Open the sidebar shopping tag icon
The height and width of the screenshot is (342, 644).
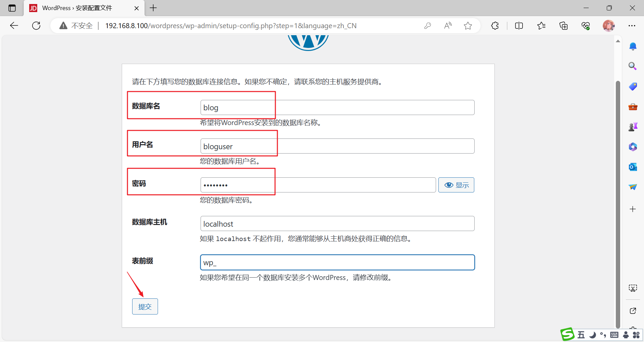[633, 87]
